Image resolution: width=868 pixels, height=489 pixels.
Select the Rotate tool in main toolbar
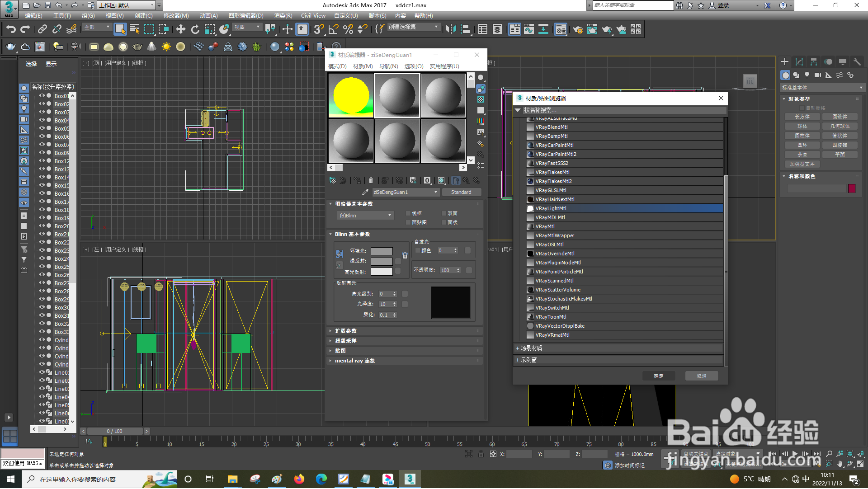[195, 30]
